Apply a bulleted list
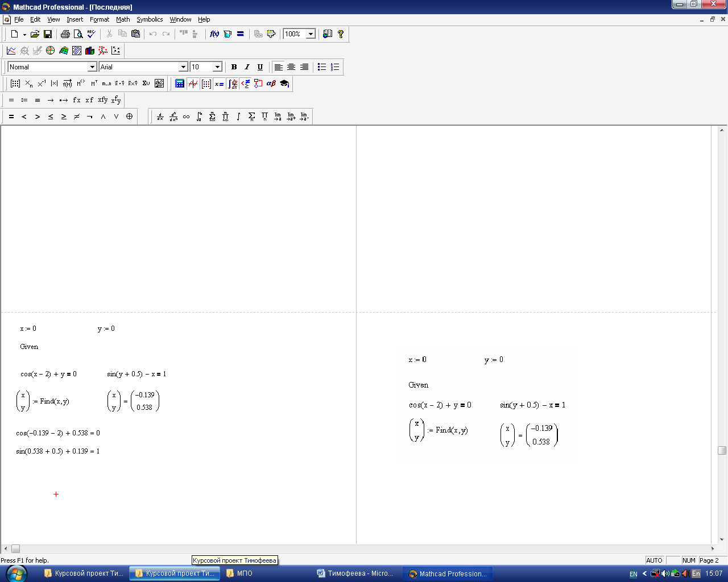The height and width of the screenshot is (582, 728). pos(322,67)
